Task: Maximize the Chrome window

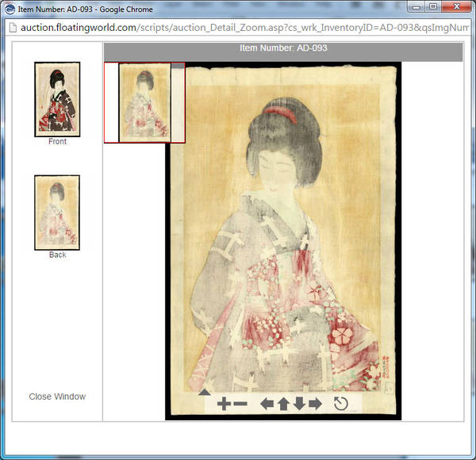Action: pos(433,6)
